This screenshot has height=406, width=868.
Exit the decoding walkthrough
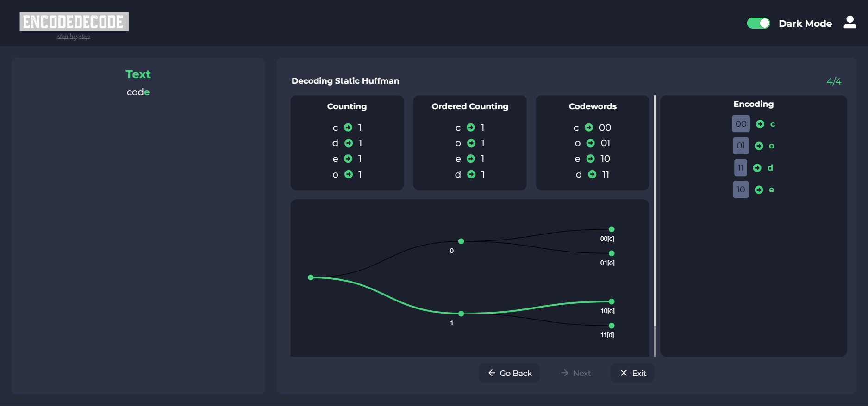(632, 373)
